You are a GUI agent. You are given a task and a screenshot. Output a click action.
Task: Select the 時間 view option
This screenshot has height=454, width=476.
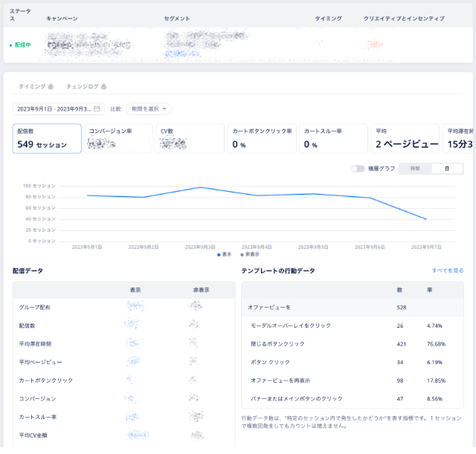[415, 169]
